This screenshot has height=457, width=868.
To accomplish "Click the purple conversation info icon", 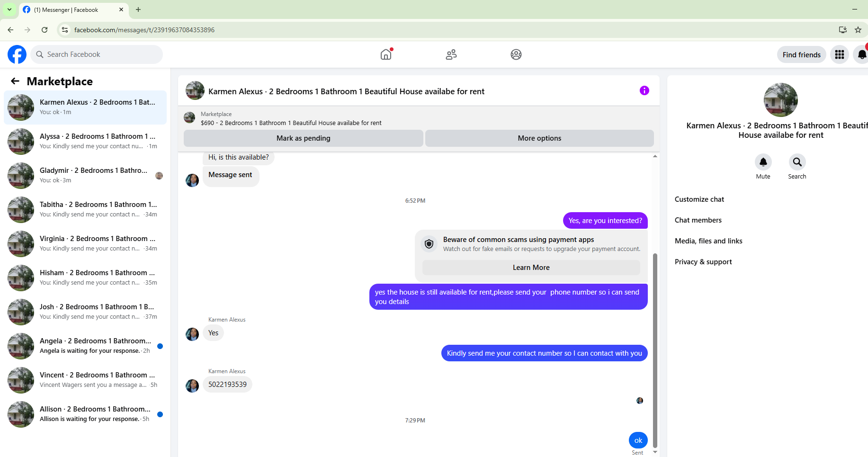I will pos(644,90).
